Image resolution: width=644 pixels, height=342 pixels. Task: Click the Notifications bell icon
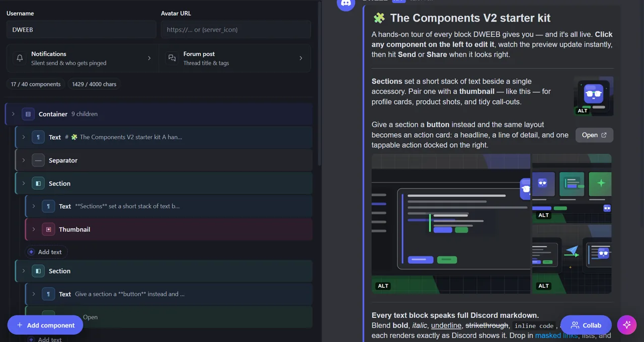click(20, 58)
